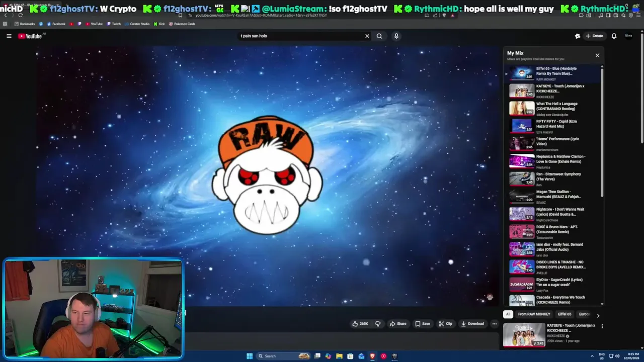644x362 pixels.
Task: Bookmark this page icon in address bar
Action: click(180, 15)
